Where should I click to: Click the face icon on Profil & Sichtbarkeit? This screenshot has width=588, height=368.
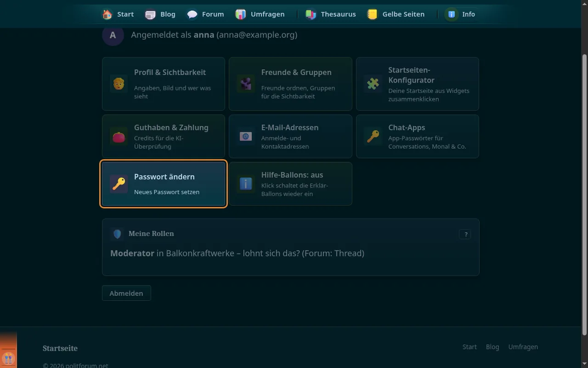[119, 84]
